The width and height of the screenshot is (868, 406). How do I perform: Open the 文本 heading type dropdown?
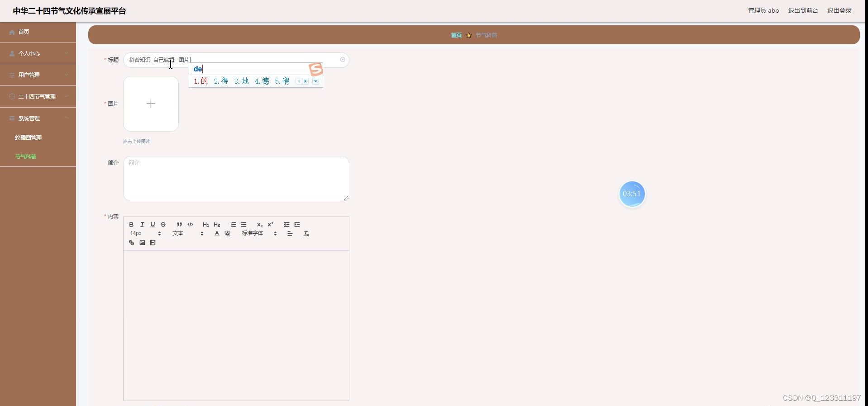[188, 234]
